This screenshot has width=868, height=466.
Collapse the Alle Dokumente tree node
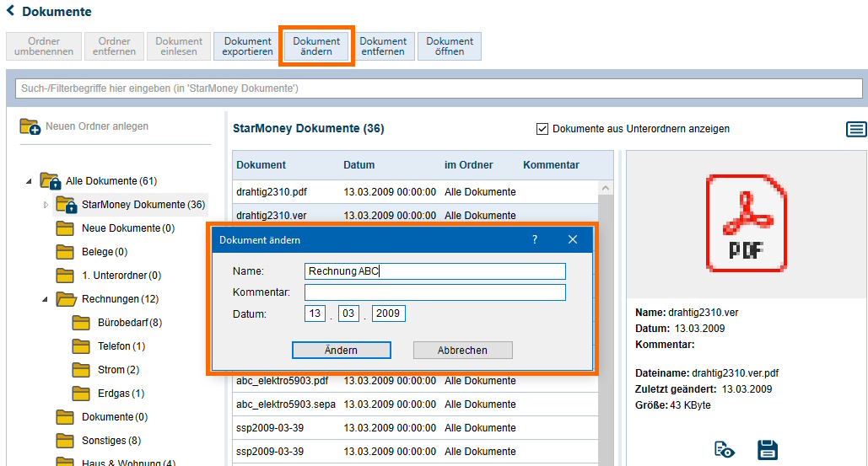coord(29,181)
